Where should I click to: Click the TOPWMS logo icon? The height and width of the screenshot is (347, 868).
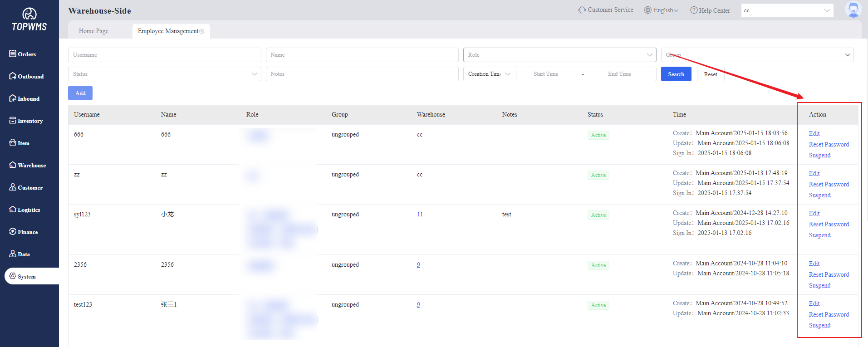(29, 14)
